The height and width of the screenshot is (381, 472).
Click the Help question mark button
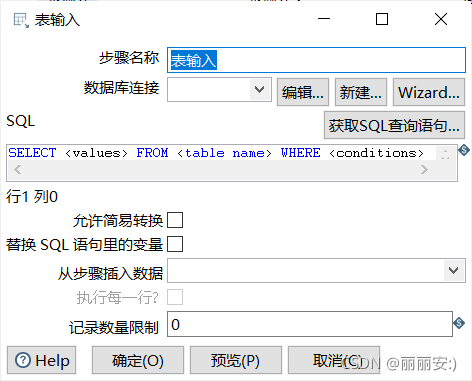(42, 360)
